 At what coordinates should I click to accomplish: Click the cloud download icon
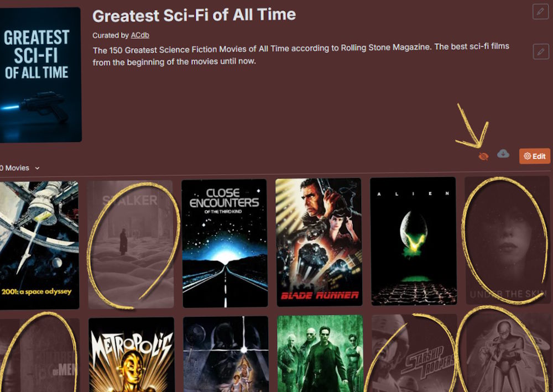(503, 154)
